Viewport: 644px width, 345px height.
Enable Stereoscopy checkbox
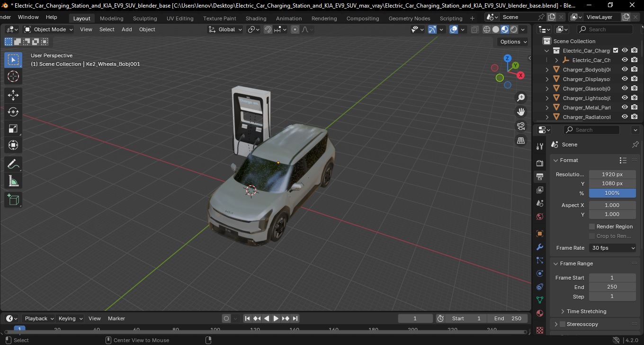[x=563, y=324]
